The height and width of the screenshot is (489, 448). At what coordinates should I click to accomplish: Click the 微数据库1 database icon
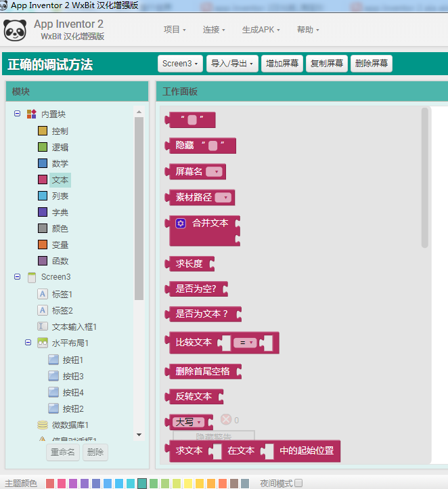(x=43, y=425)
